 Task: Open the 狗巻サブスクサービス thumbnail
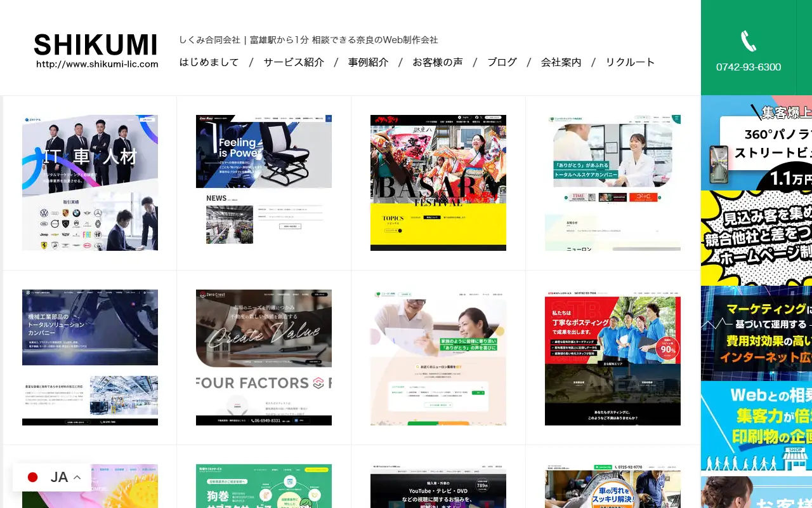coord(264,486)
